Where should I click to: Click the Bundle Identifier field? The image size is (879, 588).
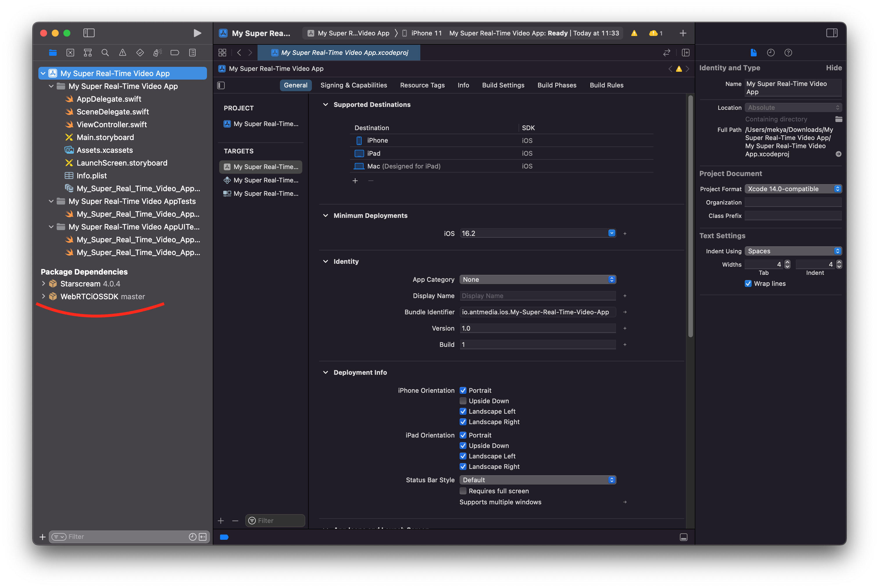pos(538,312)
